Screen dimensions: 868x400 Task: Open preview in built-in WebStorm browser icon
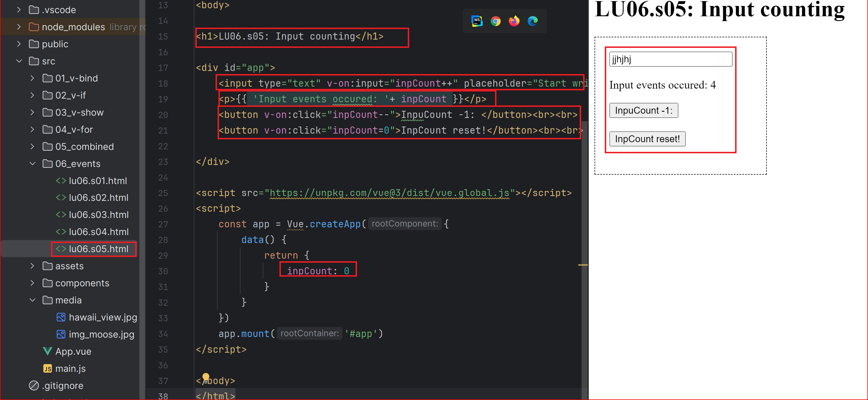coord(477,21)
